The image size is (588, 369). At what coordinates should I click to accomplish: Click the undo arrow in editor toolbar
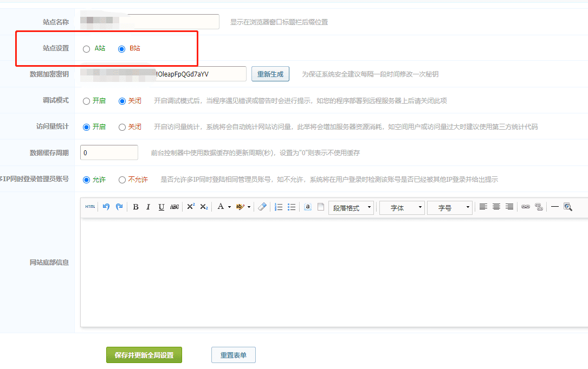[106, 207]
